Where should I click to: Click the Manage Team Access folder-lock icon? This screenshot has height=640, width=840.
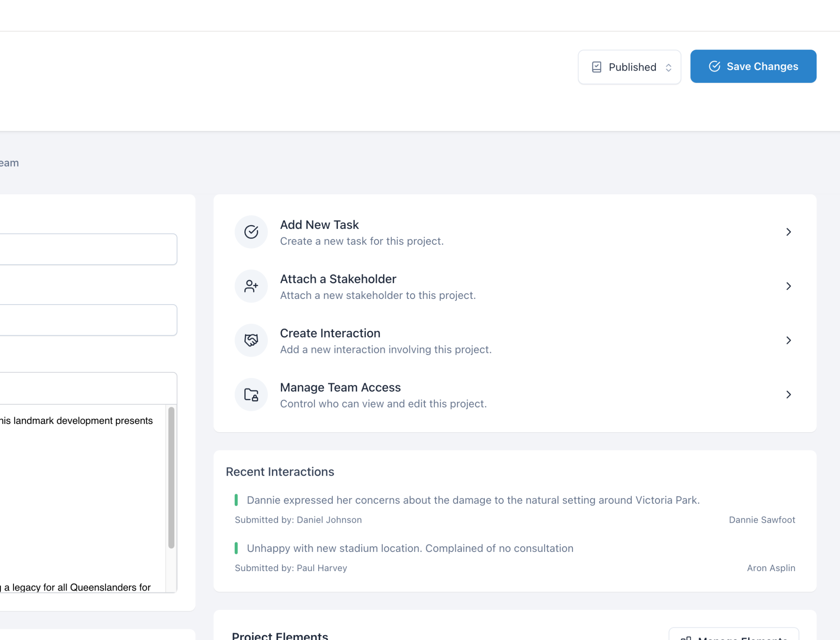click(x=251, y=394)
